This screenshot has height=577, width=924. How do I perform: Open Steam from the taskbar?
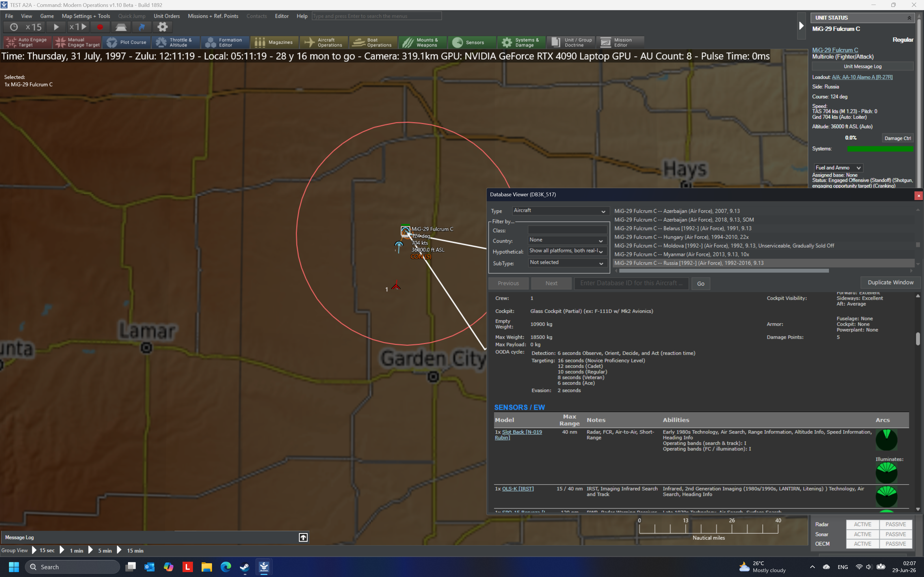(x=245, y=567)
